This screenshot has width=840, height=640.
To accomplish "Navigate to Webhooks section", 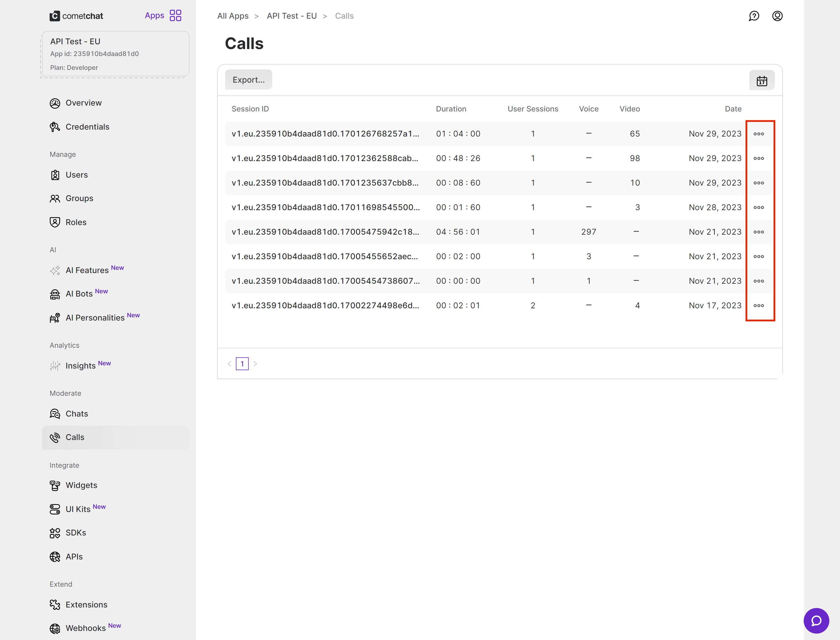I will coord(85,628).
